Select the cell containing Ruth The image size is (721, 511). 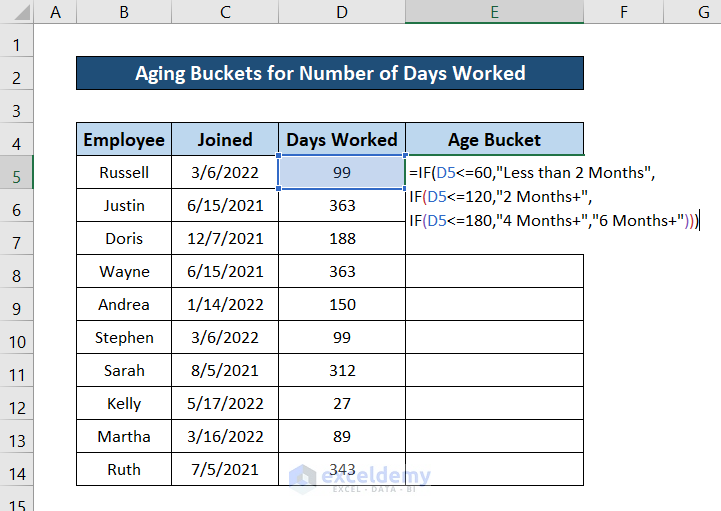tap(124, 470)
